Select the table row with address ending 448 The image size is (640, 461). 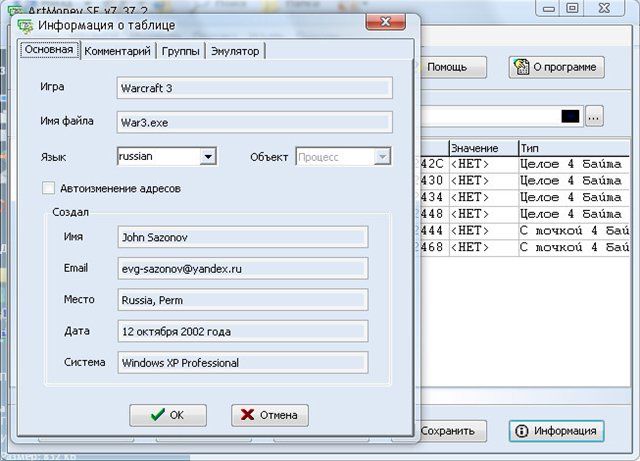525,214
